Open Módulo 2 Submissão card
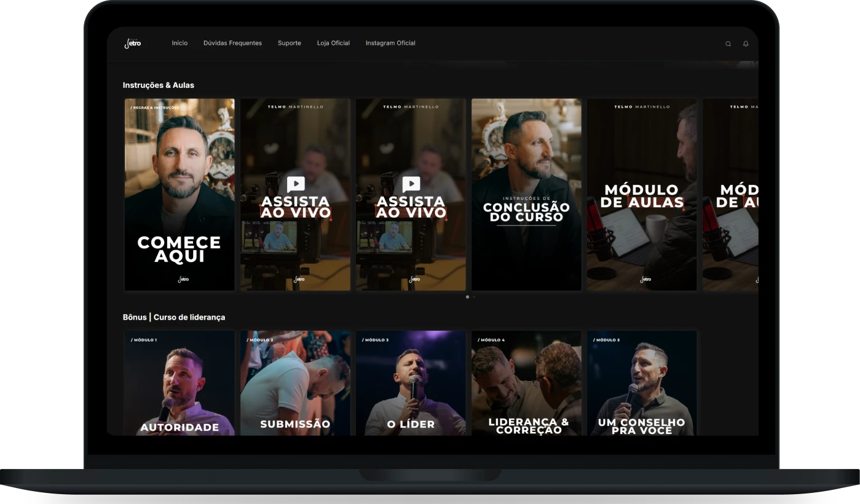 point(295,383)
